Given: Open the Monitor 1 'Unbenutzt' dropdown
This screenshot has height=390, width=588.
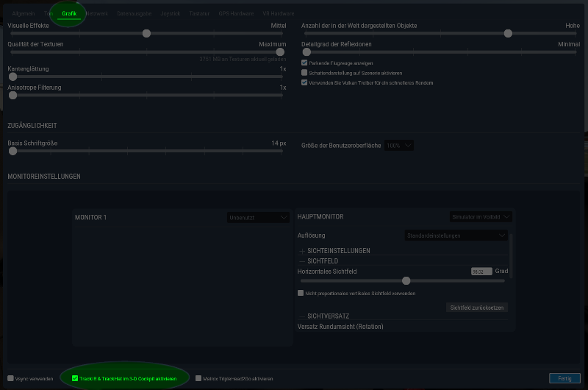Looking at the screenshot, I should click(x=259, y=217).
